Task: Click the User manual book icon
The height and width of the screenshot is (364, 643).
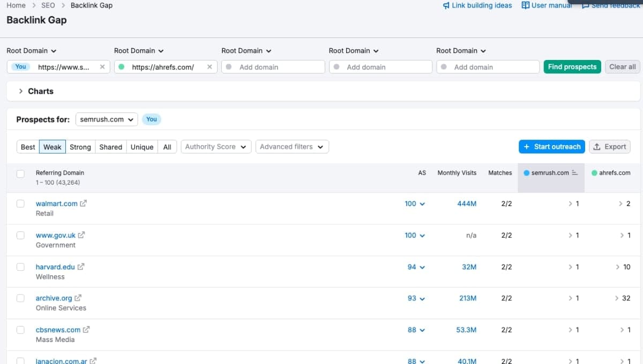Action: [526, 5]
